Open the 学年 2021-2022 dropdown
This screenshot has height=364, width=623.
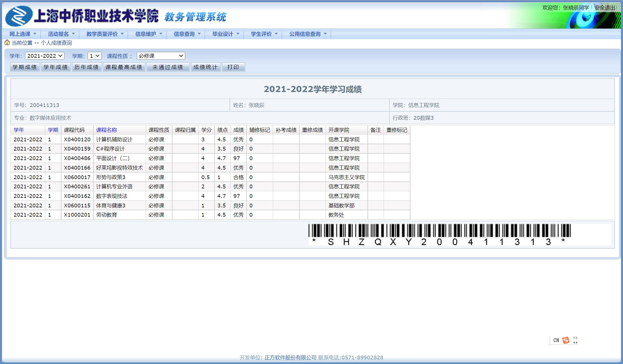45,56
